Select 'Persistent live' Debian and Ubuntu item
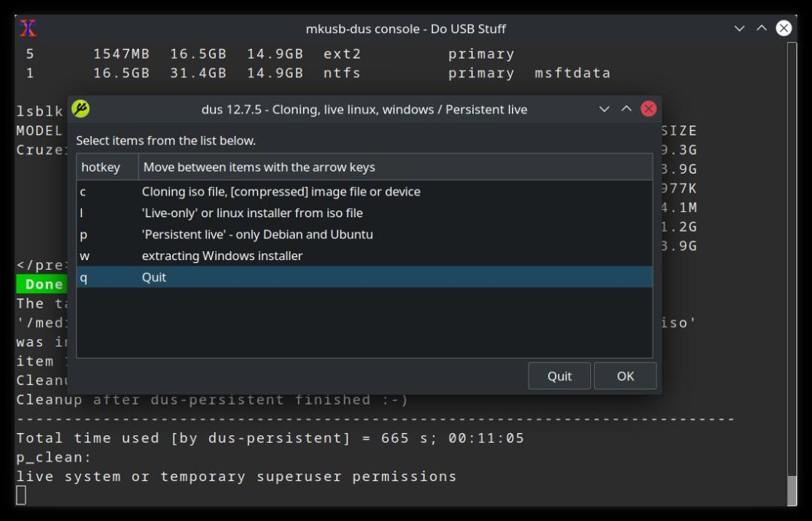 (365, 234)
